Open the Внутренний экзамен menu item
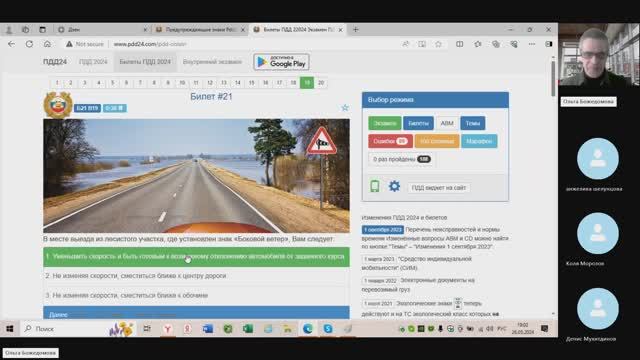Screen dimensions: 640x360 tap(212, 62)
